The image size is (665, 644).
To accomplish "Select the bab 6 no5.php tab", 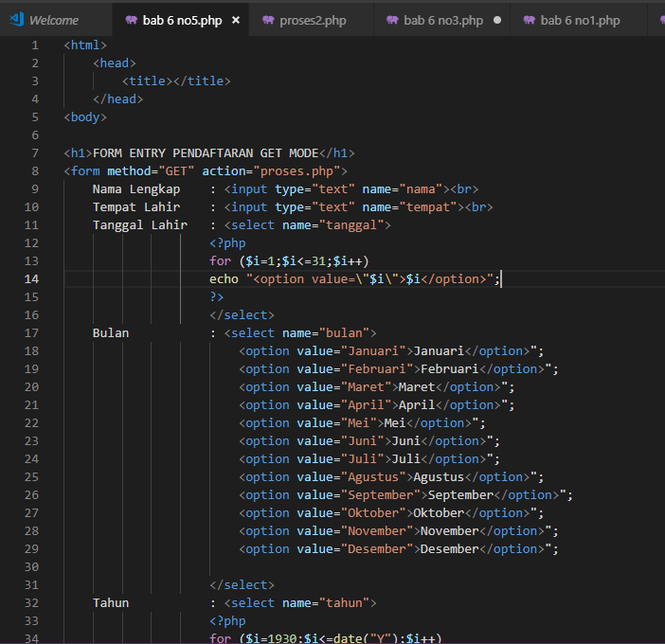I will click(182, 20).
